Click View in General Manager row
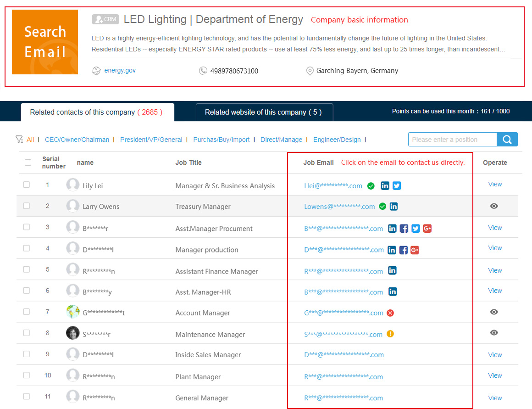The height and width of the screenshot is (409, 532). pos(495,398)
